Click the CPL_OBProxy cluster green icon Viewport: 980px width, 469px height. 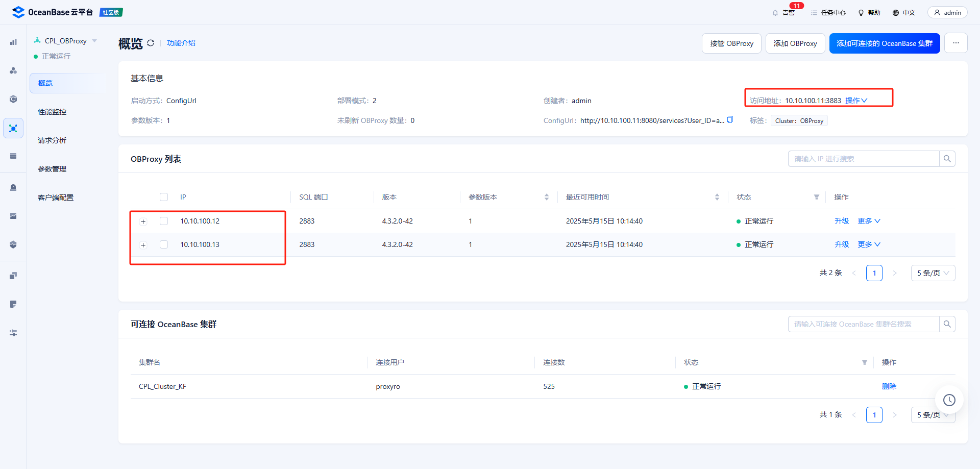click(37, 40)
